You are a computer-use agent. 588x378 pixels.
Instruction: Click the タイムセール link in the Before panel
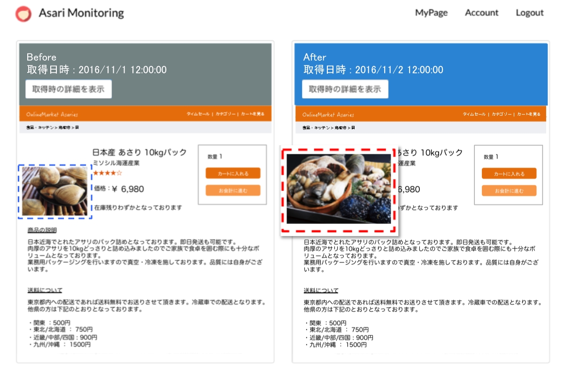coord(198,114)
